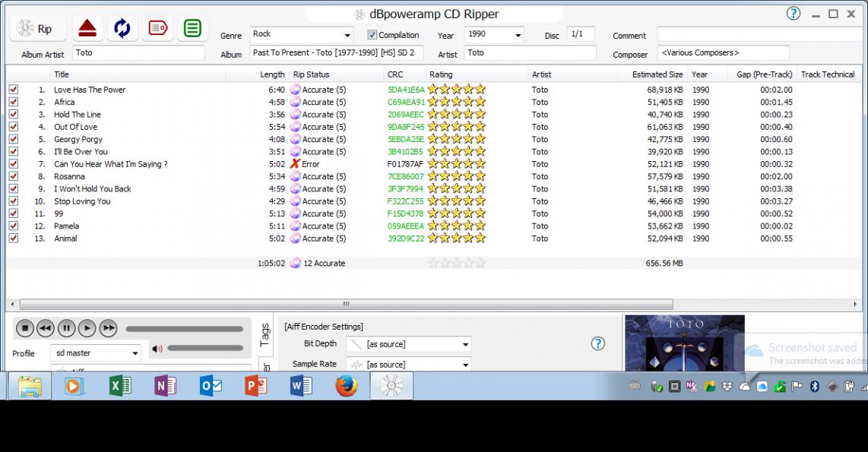Click the red error X on track 7
This screenshot has height=452, width=868.
(295, 164)
